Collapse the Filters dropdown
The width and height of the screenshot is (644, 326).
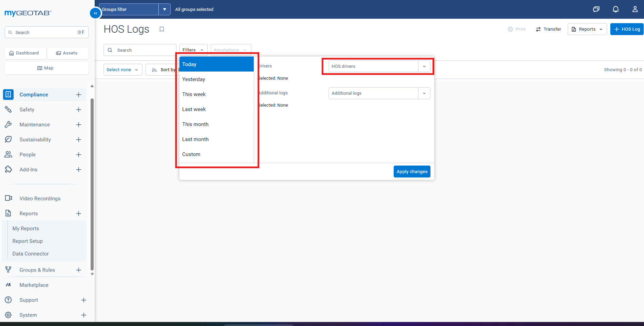pos(193,50)
